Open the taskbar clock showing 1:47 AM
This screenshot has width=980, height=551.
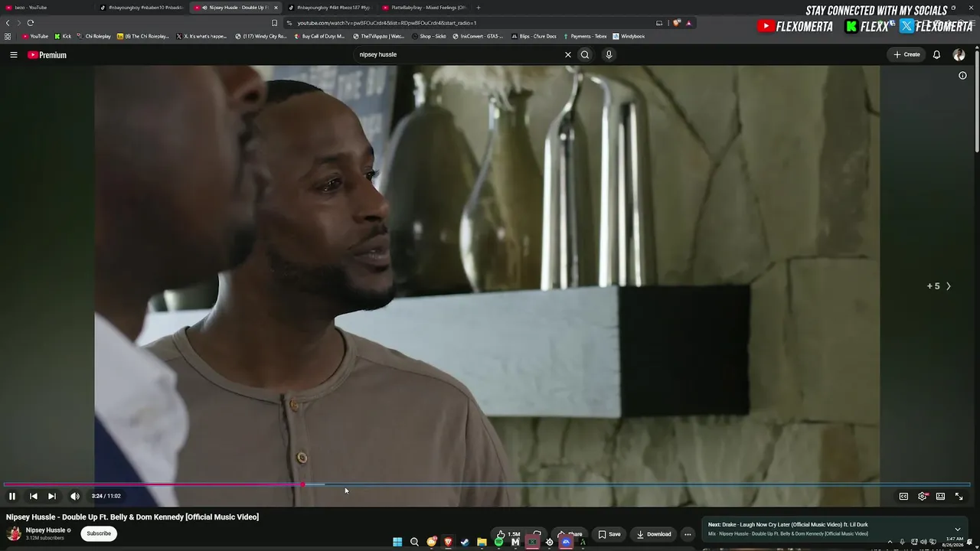955,542
